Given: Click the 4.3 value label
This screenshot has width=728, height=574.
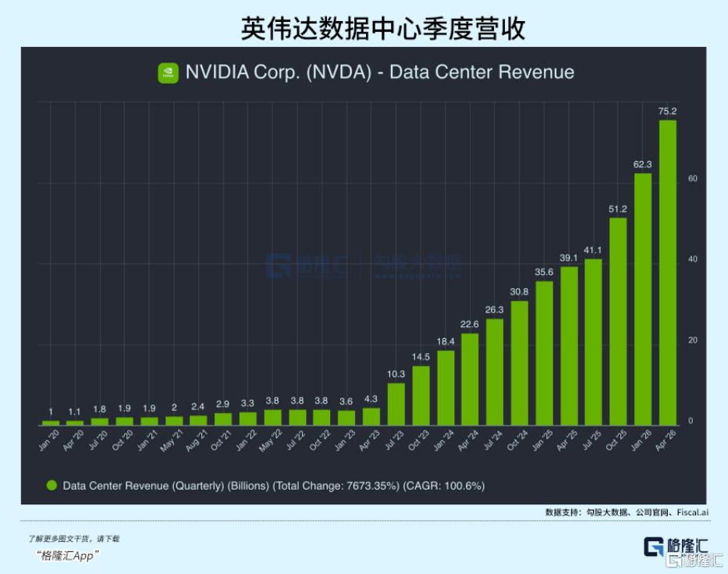Looking at the screenshot, I should [371, 399].
